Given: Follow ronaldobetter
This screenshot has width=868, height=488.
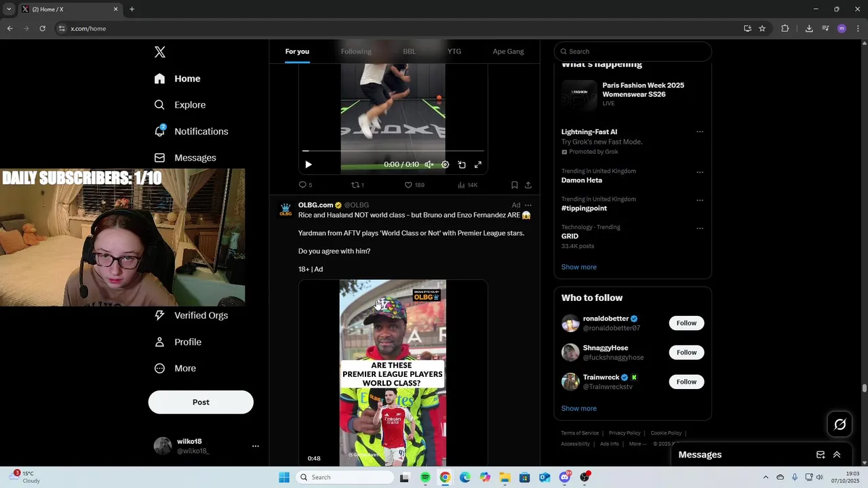Looking at the screenshot, I should pos(686,323).
